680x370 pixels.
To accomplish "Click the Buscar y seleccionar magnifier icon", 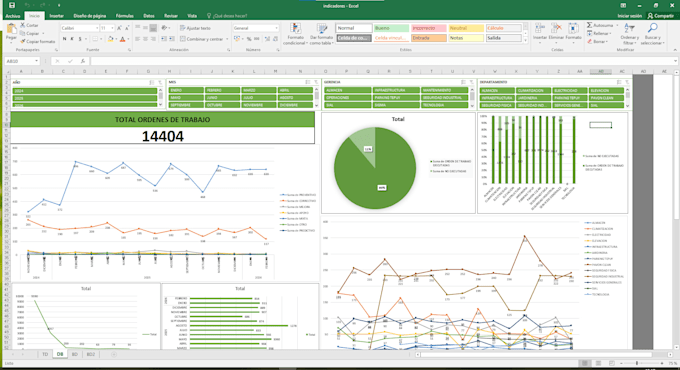I will 652,29.
